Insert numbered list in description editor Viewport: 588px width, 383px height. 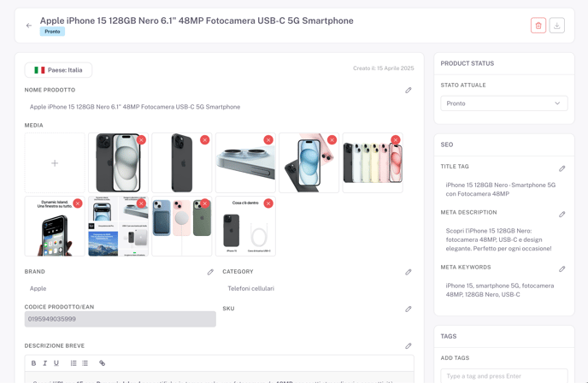tap(73, 363)
